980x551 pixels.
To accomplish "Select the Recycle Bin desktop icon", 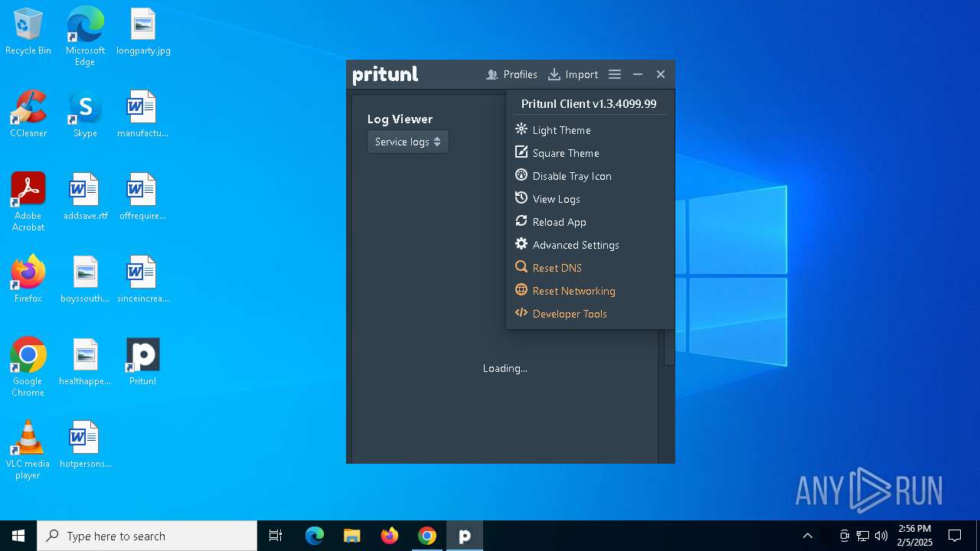I will point(28,32).
